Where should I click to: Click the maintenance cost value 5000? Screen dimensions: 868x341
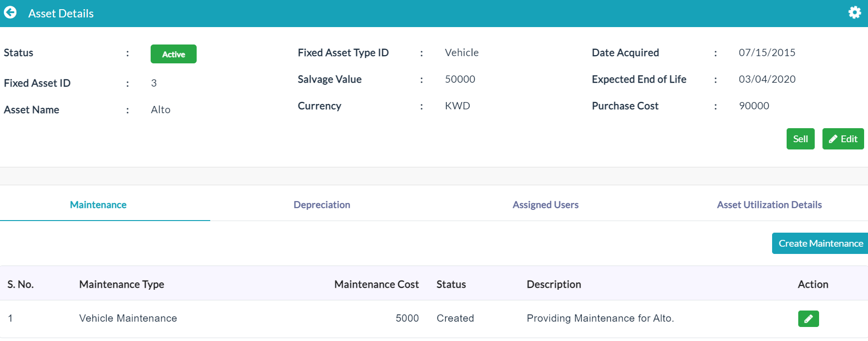click(x=407, y=318)
